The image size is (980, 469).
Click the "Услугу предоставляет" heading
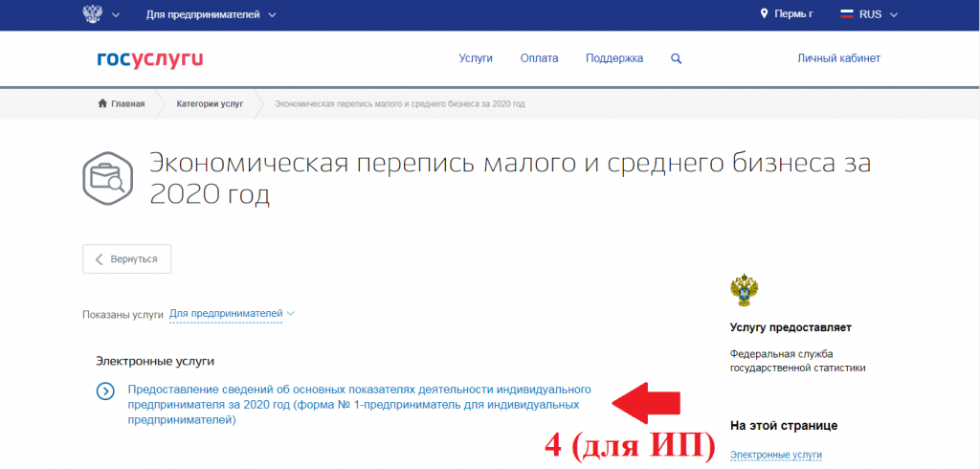click(x=791, y=327)
